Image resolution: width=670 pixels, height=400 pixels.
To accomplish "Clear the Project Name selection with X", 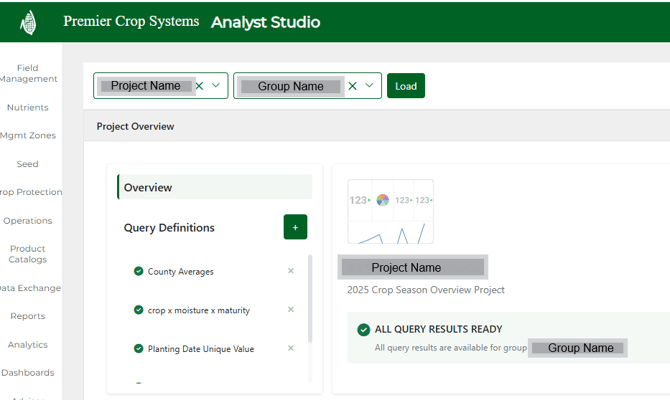I will [x=199, y=86].
